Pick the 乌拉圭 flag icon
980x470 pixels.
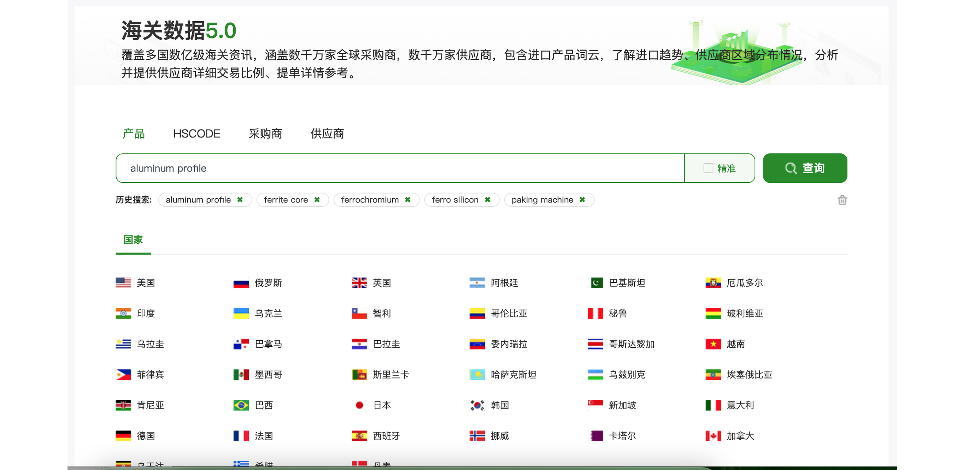123,344
